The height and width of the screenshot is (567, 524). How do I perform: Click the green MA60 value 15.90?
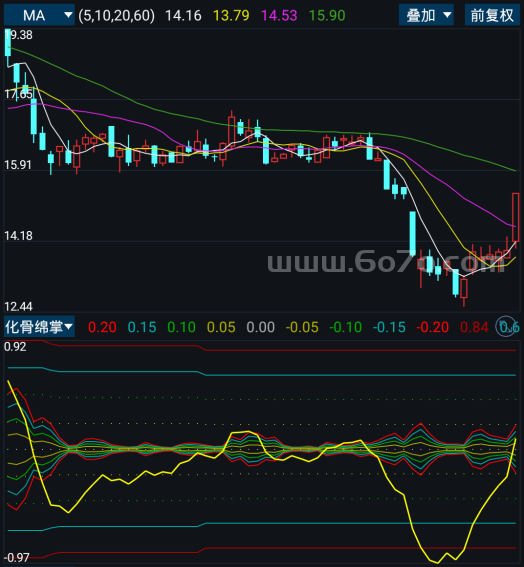tap(327, 16)
